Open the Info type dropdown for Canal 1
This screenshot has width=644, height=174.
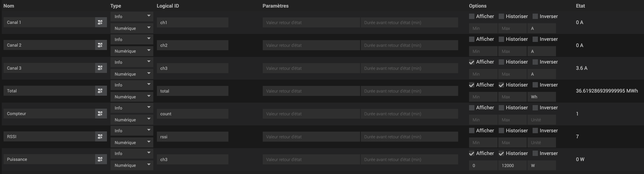click(x=132, y=16)
